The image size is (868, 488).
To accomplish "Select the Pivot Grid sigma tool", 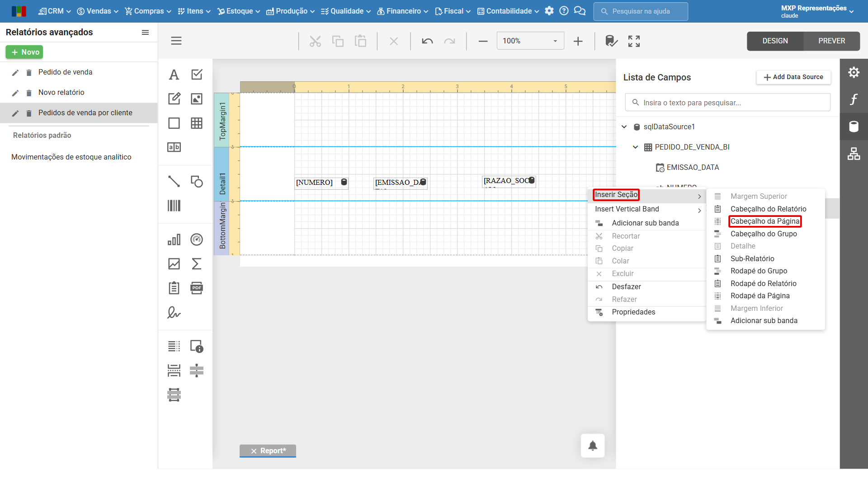I will [x=197, y=264].
